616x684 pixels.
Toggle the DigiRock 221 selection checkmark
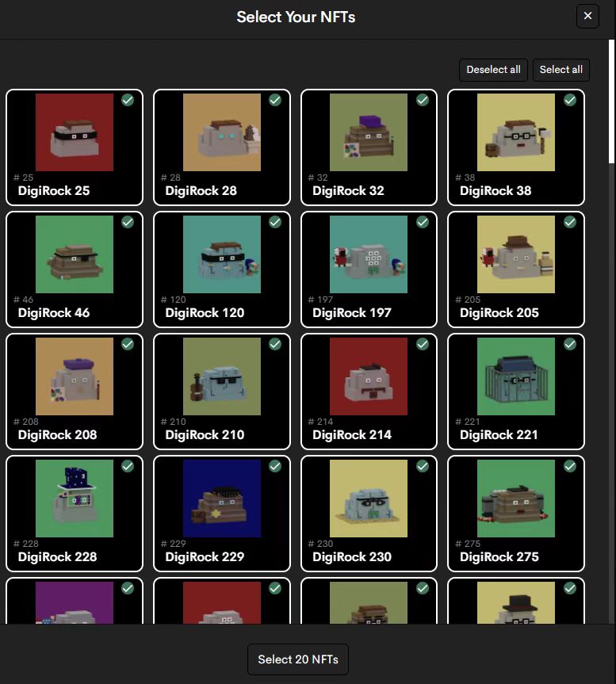pos(569,345)
